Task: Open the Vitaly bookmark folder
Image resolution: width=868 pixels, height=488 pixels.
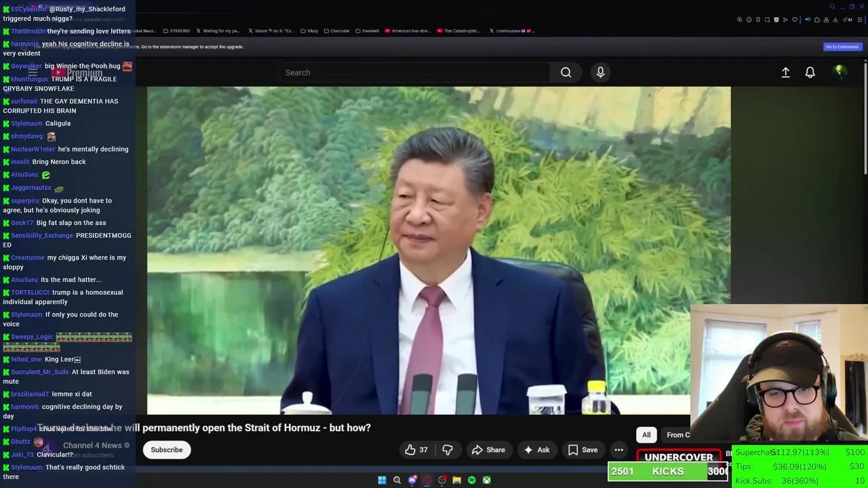Action: click(x=310, y=30)
